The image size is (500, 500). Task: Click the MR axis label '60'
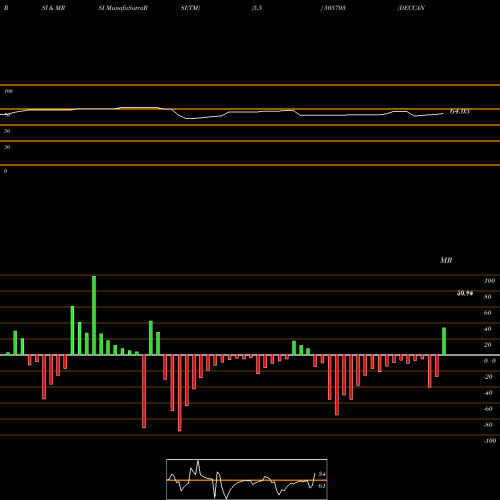pyautogui.click(x=488, y=313)
